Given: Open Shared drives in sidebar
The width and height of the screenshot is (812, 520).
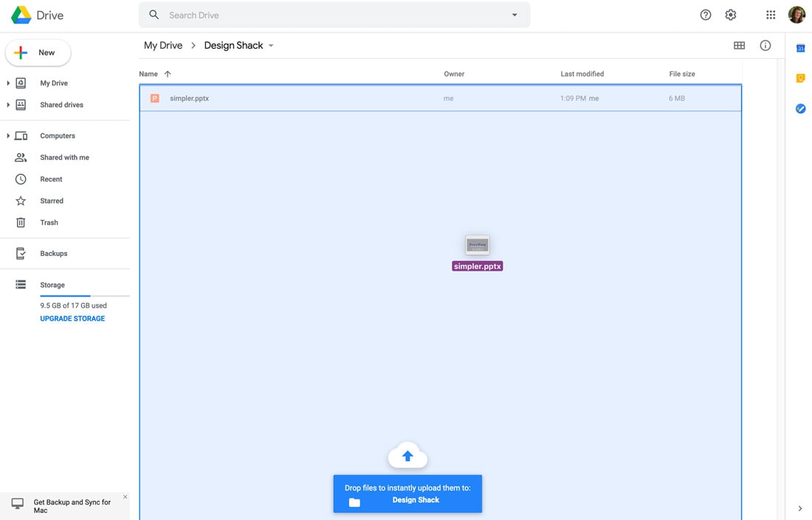Looking at the screenshot, I should pyautogui.click(x=61, y=105).
